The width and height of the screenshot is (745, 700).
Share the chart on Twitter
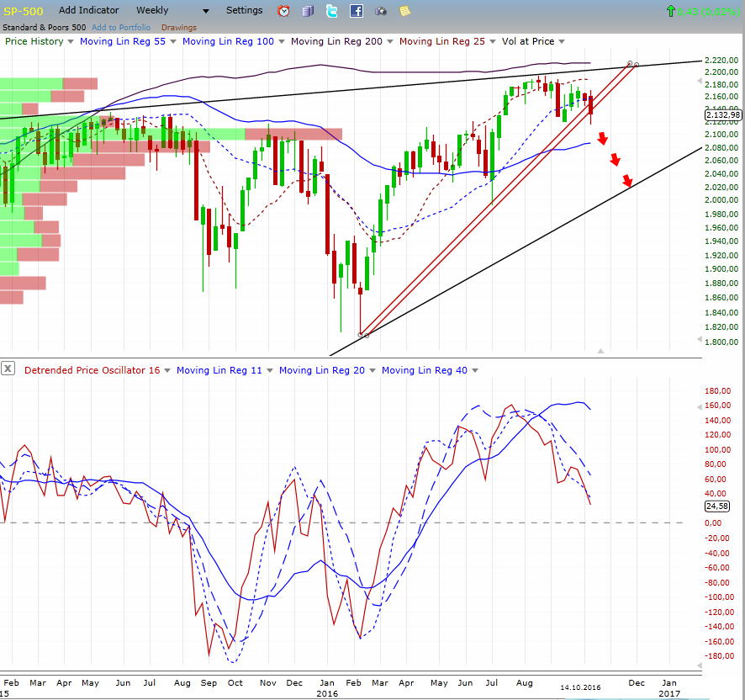(331, 10)
